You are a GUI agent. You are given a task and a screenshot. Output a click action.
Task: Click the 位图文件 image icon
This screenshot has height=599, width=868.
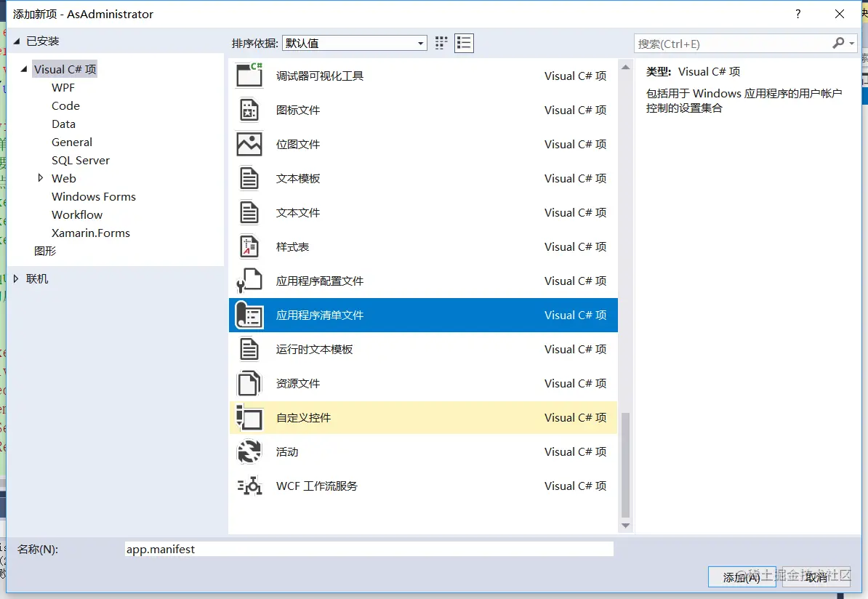249,144
